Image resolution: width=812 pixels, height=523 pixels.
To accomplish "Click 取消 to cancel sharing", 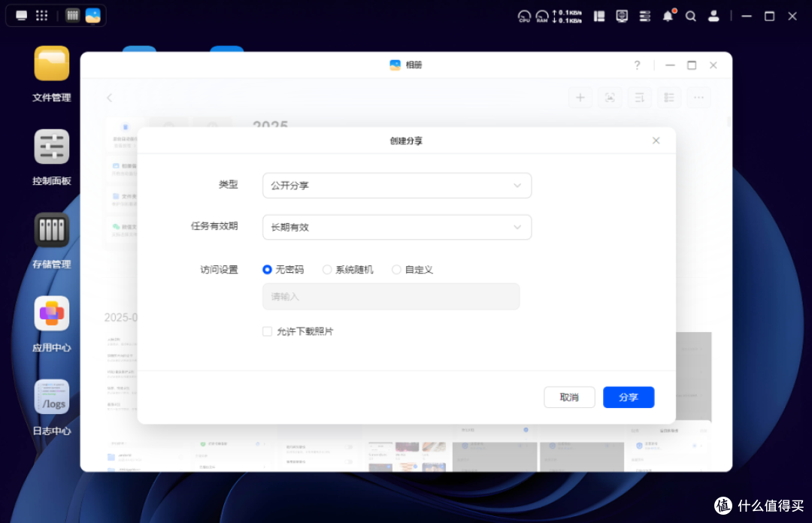I will coord(569,398).
